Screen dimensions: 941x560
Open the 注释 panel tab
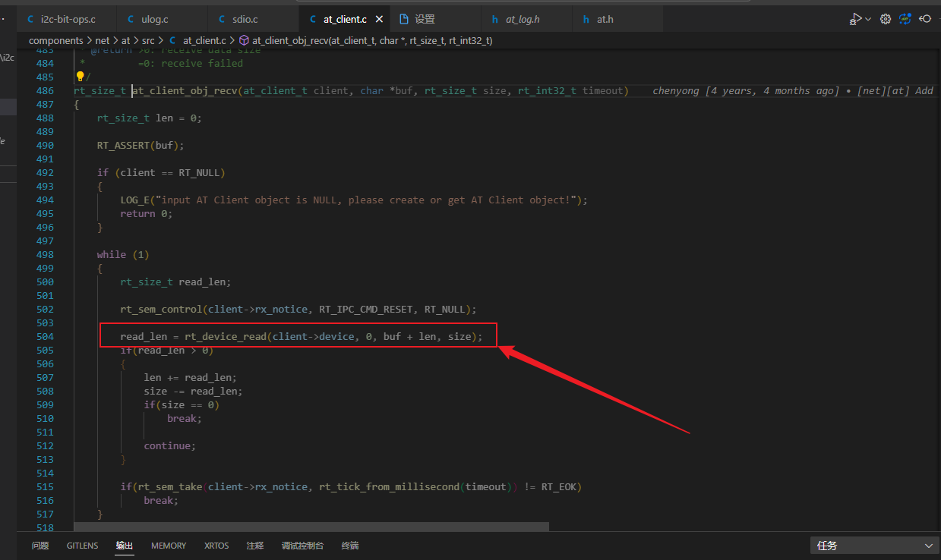(x=255, y=546)
